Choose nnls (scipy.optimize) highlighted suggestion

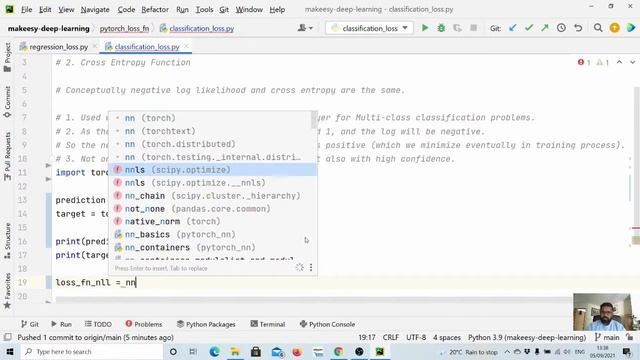212,170
